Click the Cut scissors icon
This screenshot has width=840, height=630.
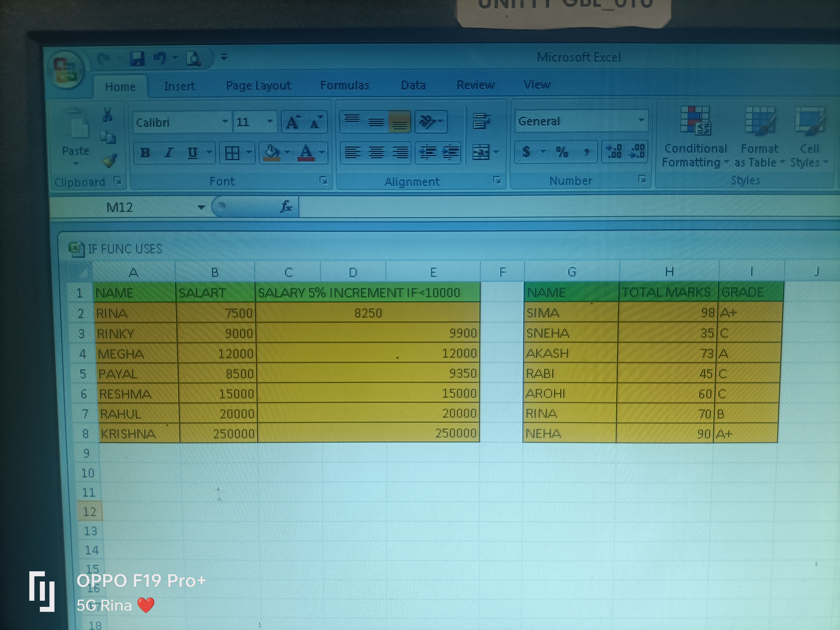(107, 115)
